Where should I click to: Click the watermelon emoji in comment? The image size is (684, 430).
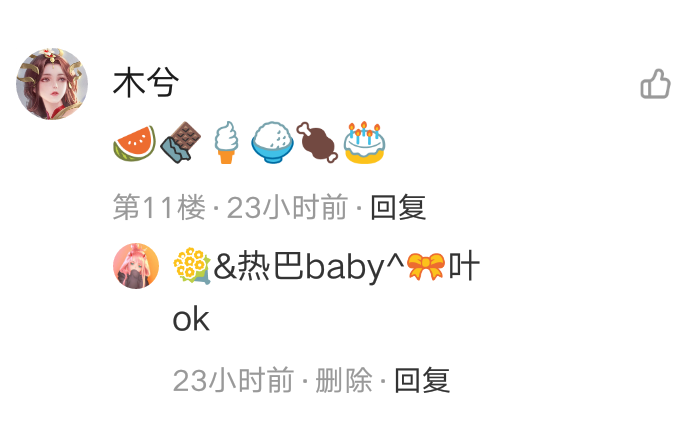pos(134,143)
